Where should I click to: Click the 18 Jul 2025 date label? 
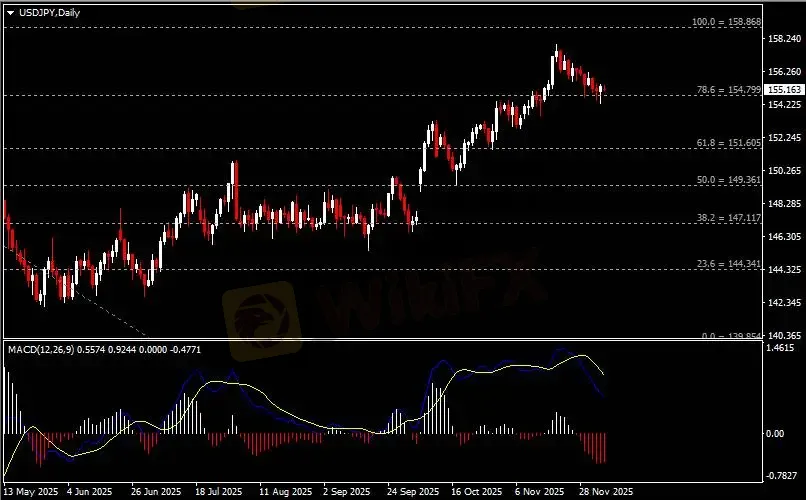pyautogui.click(x=218, y=492)
